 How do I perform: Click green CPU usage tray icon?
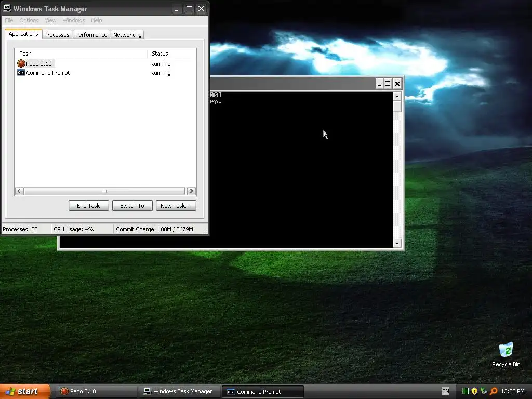(x=465, y=391)
